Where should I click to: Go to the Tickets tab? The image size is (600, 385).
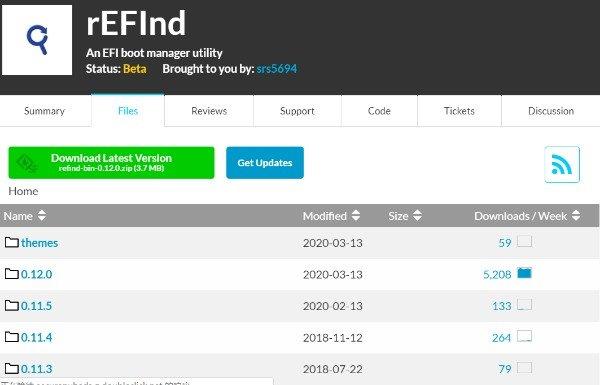pos(459,111)
